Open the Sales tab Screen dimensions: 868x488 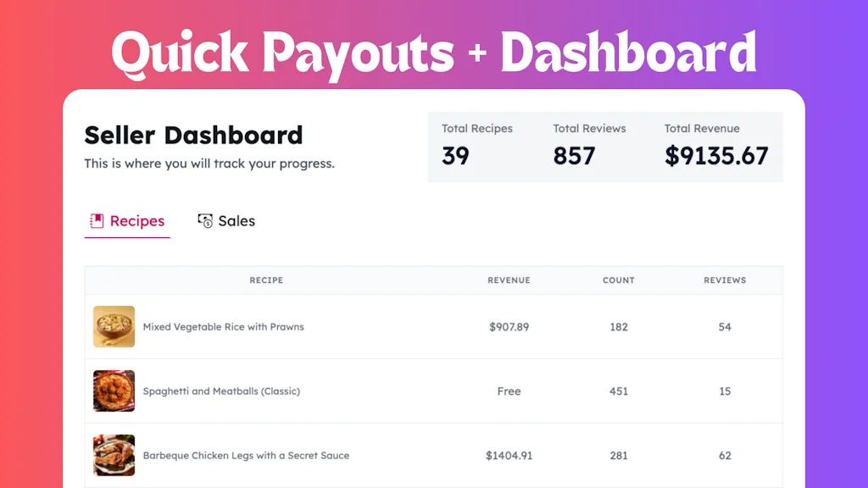(x=236, y=221)
